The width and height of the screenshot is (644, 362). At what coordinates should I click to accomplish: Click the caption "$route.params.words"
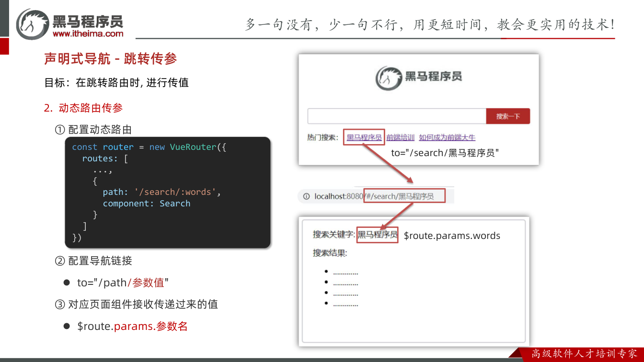click(x=452, y=236)
